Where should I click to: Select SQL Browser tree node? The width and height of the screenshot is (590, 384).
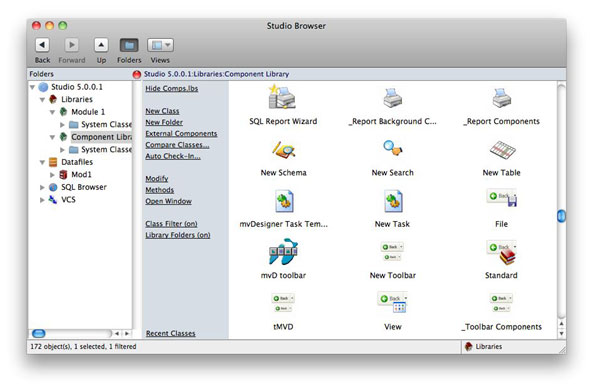point(84,187)
